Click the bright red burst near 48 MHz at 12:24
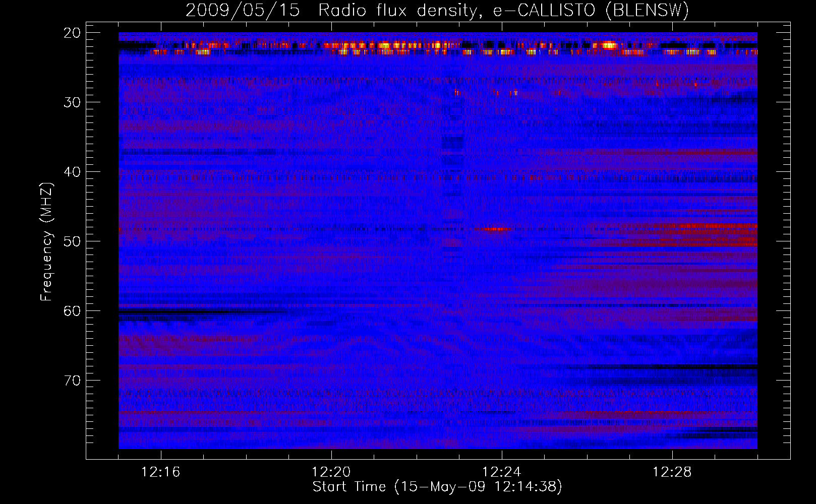 click(495, 229)
